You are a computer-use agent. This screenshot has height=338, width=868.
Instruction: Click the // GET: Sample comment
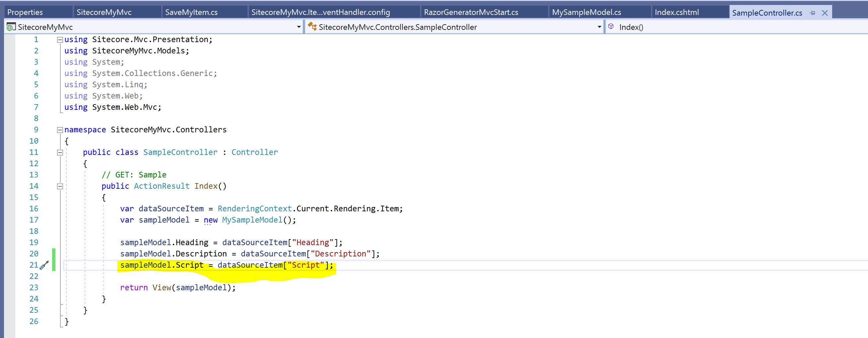tap(134, 175)
